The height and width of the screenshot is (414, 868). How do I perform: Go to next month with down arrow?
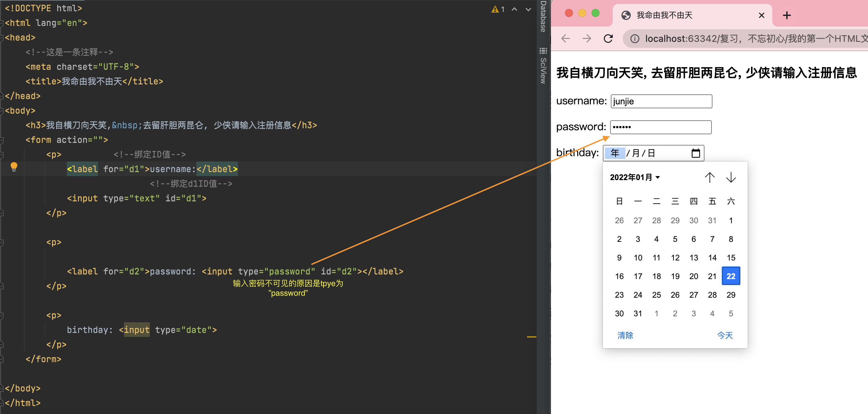pyautogui.click(x=730, y=177)
